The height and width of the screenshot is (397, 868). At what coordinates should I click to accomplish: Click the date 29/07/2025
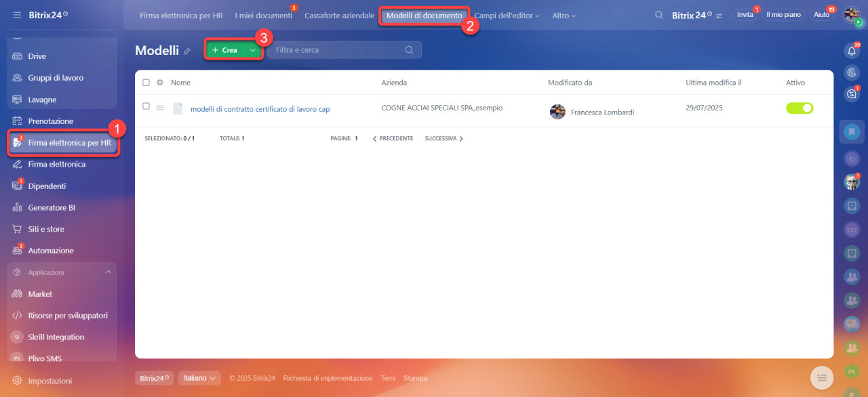[705, 108]
